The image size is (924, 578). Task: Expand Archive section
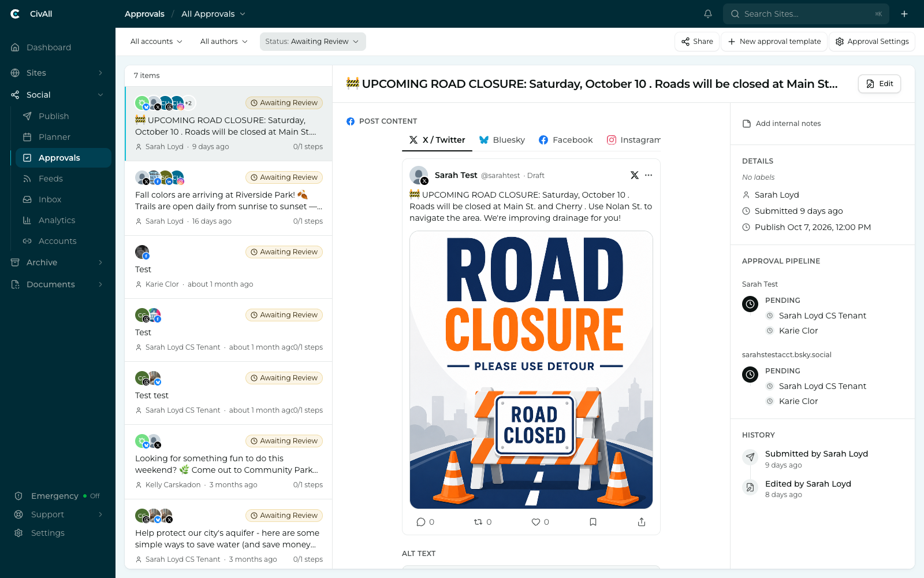pyautogui.click(x=58, y=262)
